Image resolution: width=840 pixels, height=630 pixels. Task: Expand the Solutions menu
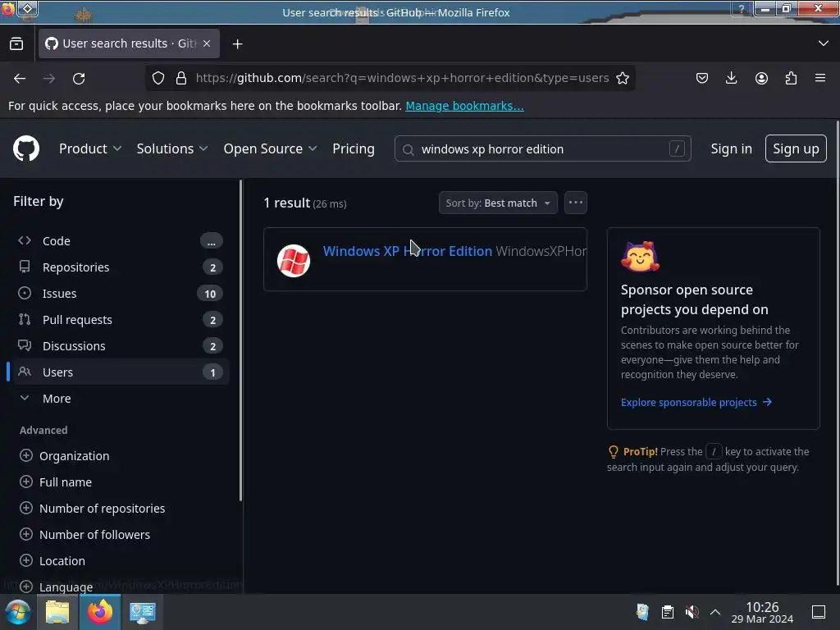[x=172, y=149]
